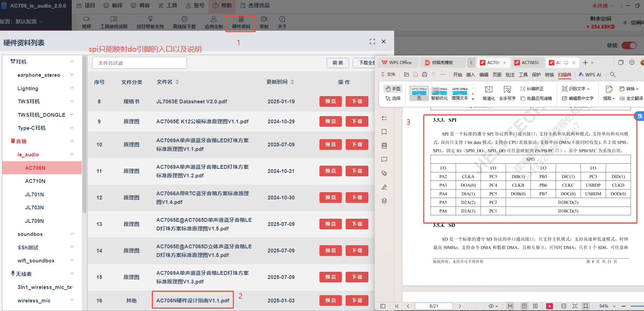Image resolution: width=644 pixels, height=311 pixels.
Task: Toggle two-page view in WPS status bar
Action: 535,306
